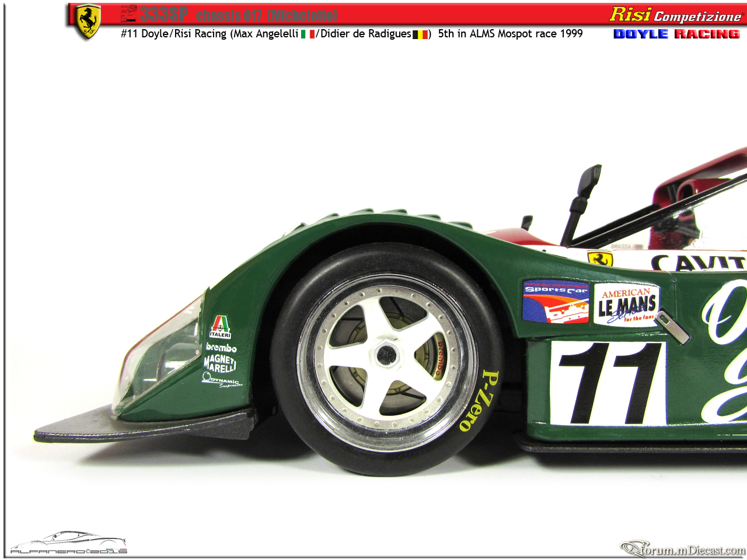Image resolution: width=747 pixels, height=560 pixels.
Task: Click the Risi Competizione logo
Action: 675,15
